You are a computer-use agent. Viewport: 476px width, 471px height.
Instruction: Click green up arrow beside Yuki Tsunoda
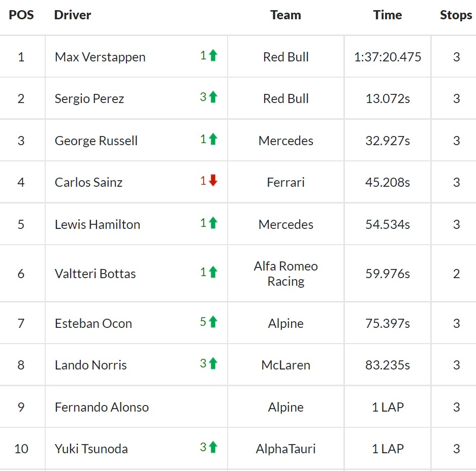coord(213,447)
